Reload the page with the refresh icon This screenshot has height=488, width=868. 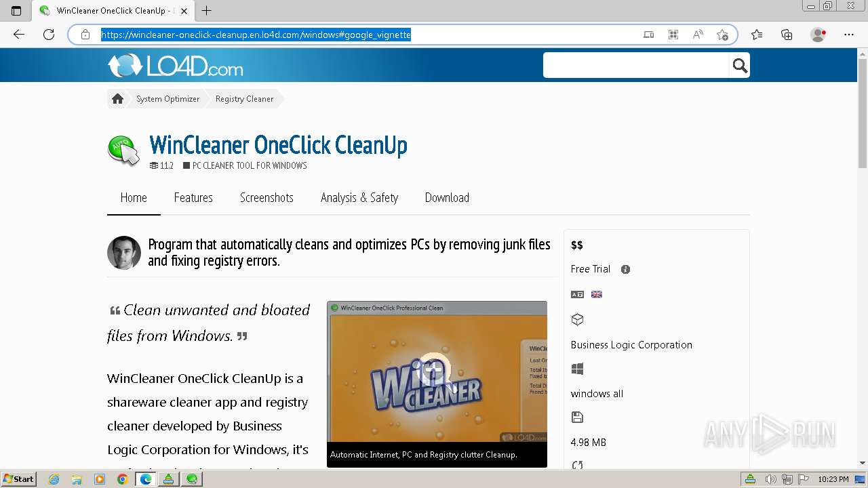49,35
